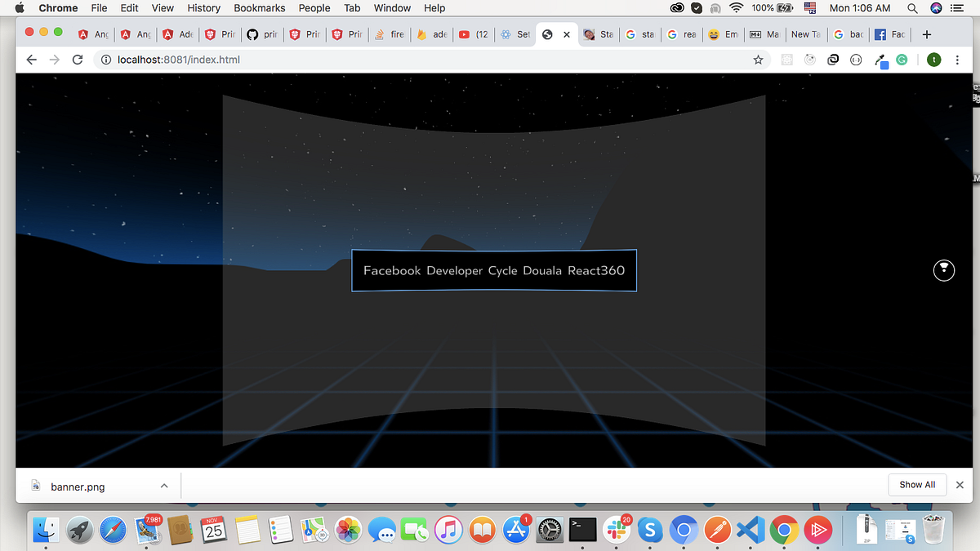Open the ColorZilla eyedropper extension
Viewport: 980px width, 551px height.
(880, 60)
